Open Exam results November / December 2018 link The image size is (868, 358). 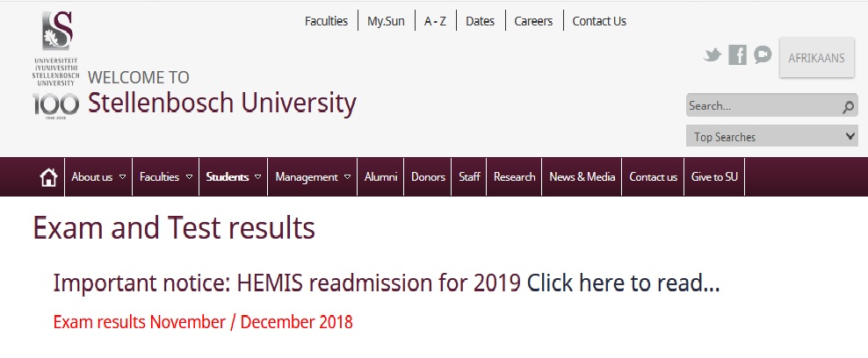(203, 322)
